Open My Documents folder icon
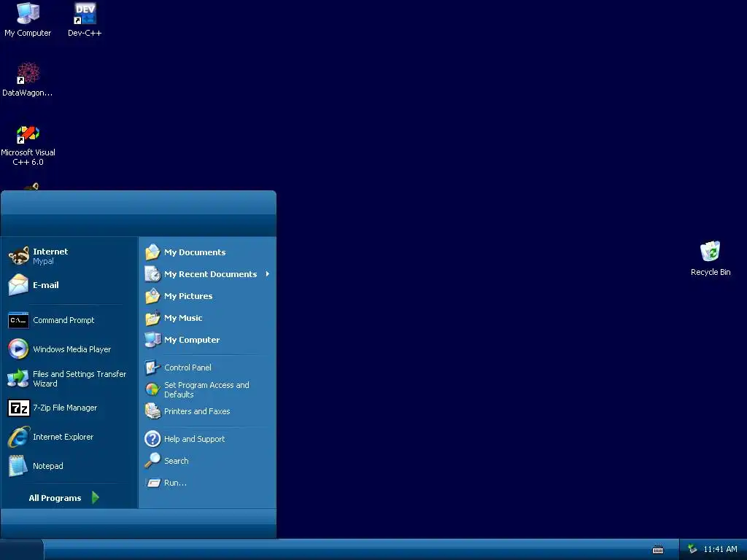 [152, 252]
